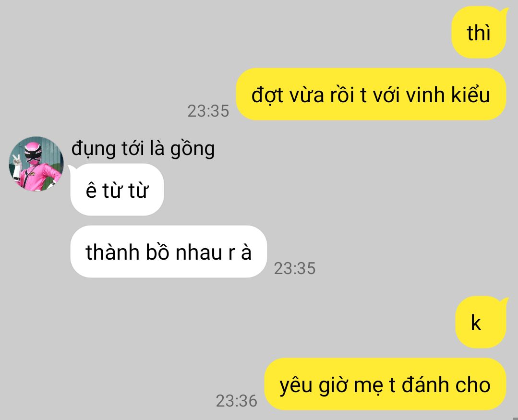
Task: Select the 'yêu giờ mẹ t đánh cho' message
Action: click(x=385, y=384)
